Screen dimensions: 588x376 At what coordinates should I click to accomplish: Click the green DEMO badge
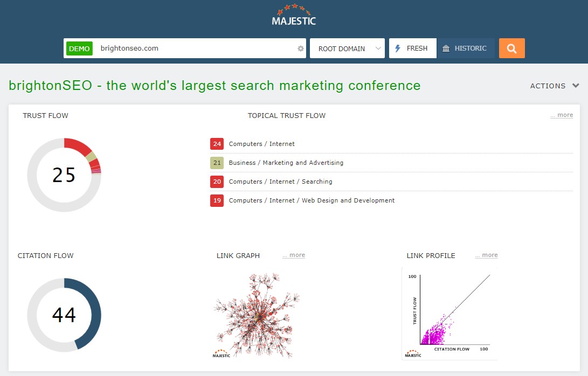(79, 48)
